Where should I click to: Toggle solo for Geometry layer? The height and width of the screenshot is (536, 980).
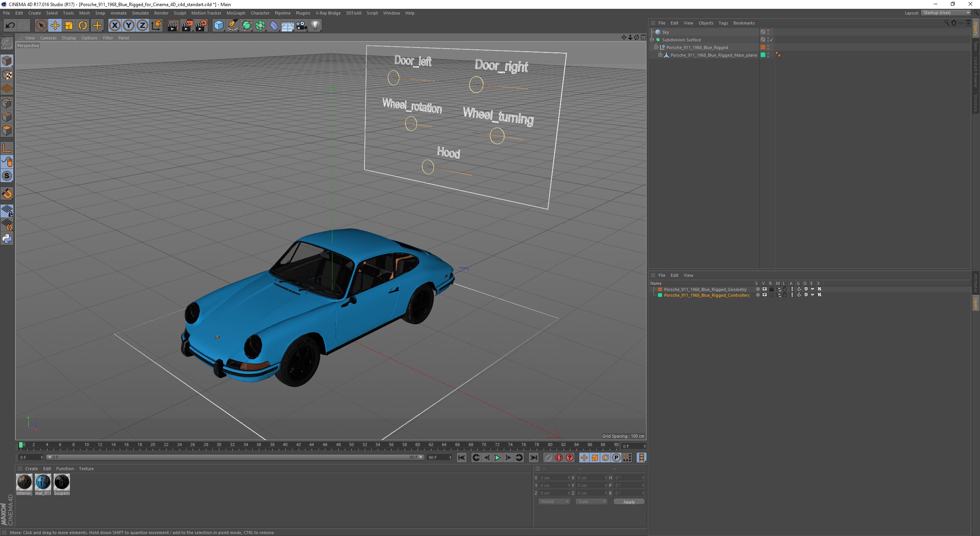point(758,289)
